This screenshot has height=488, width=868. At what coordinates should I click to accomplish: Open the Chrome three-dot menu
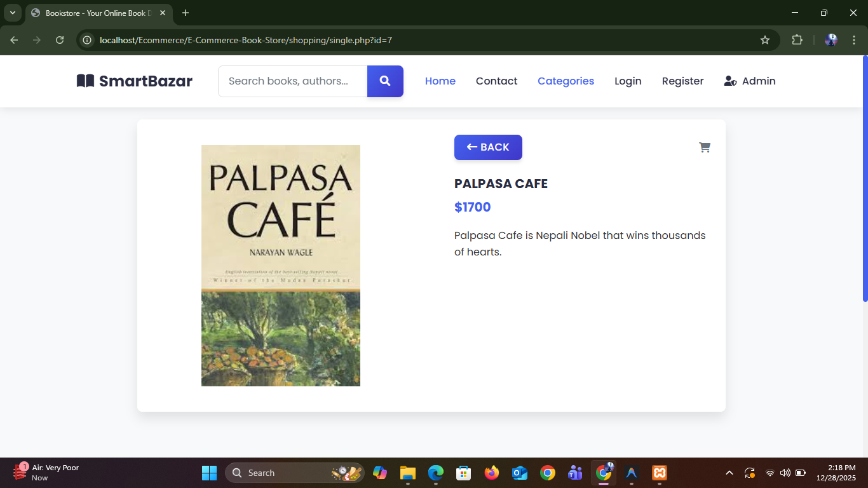pos(854,40)
